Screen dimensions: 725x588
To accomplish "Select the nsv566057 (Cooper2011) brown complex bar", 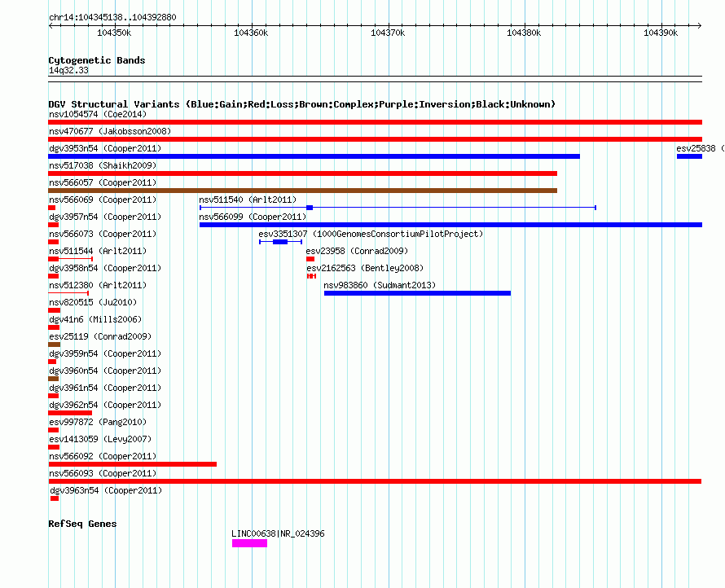I will 302,191.
